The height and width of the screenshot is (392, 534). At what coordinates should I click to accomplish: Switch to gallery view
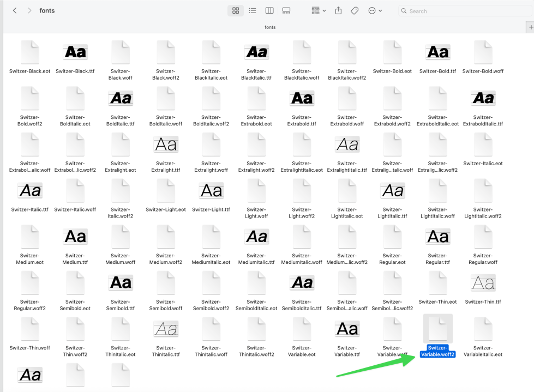tap(286, 11)
